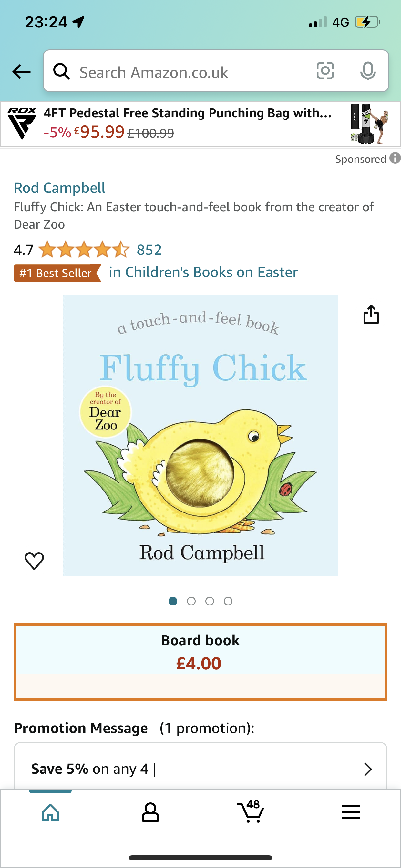This screenshot has width=401, height=868.
Task: Open Children's Books on Easter category
Action: [x=203, y=272]
